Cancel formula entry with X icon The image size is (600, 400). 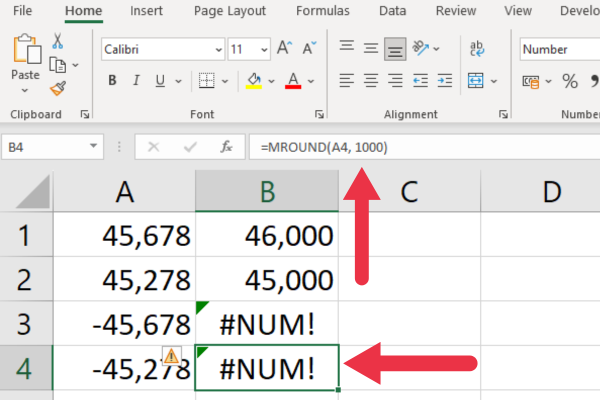[x=153, y=147]
